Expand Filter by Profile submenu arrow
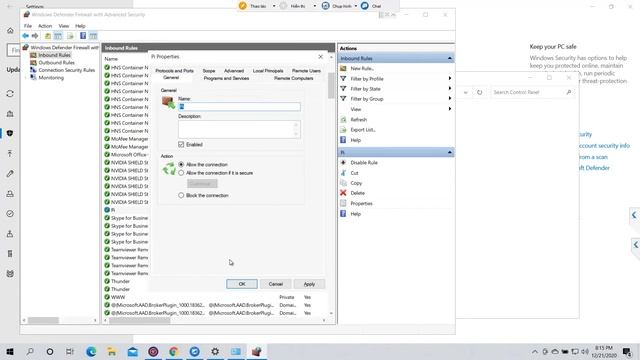640x360 pixels. point(450,78)
